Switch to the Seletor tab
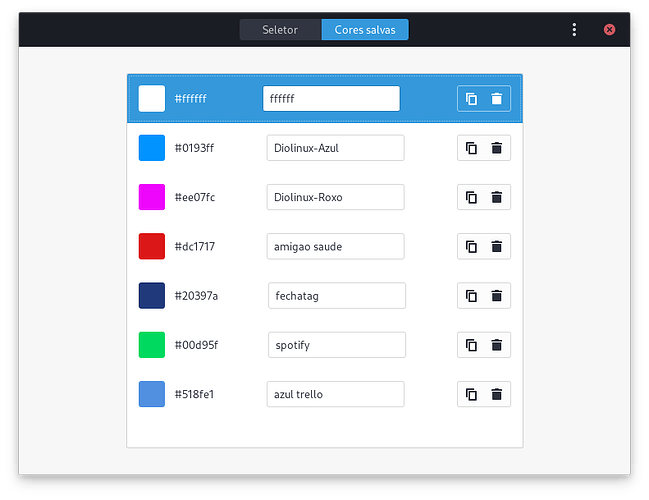Screen dimensions: 649x500 (280, 30)
